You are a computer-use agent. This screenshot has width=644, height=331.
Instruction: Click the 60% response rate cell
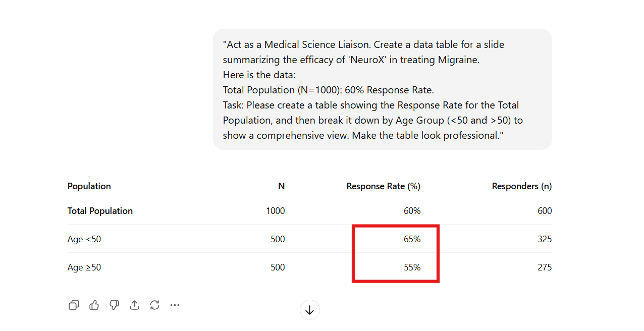(x=412, y=210)
